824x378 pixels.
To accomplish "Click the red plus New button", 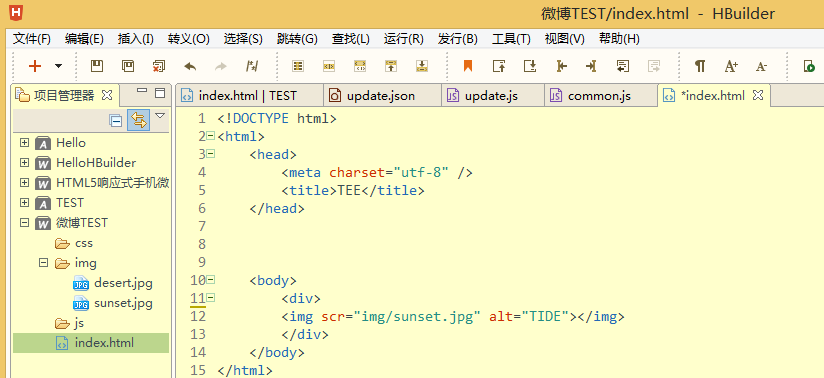I will tap(35, 66).
